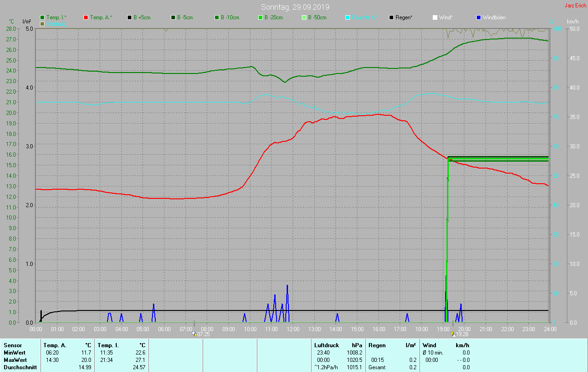Click the l/m² axis unit label

tap(27, 22)
